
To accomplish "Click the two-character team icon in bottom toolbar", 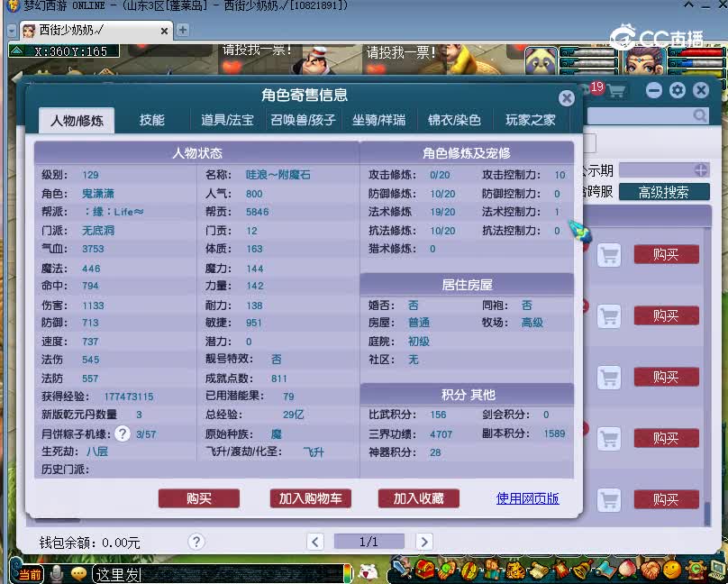I will [491, 569].
